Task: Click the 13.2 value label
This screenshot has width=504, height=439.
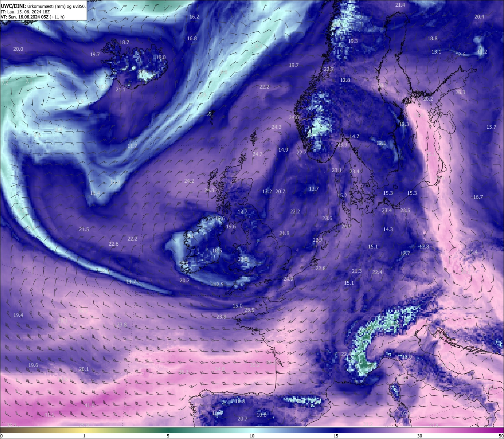Action: (x=267, y=192)
